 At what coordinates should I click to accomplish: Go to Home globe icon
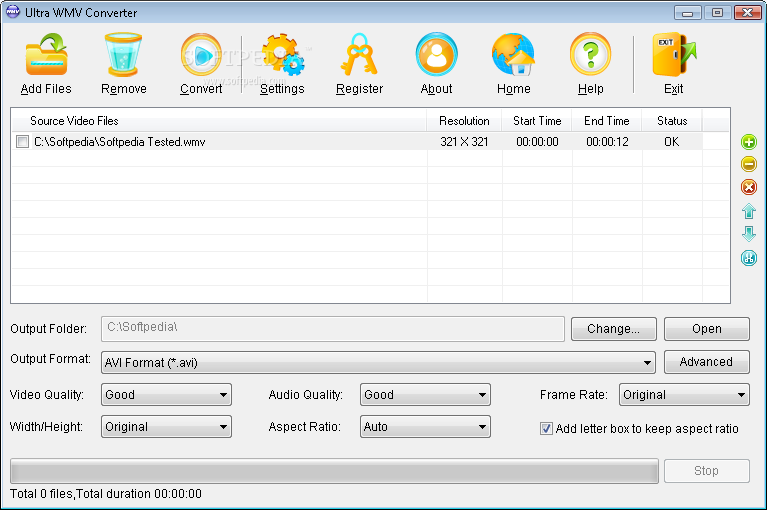tap(513, 54)
